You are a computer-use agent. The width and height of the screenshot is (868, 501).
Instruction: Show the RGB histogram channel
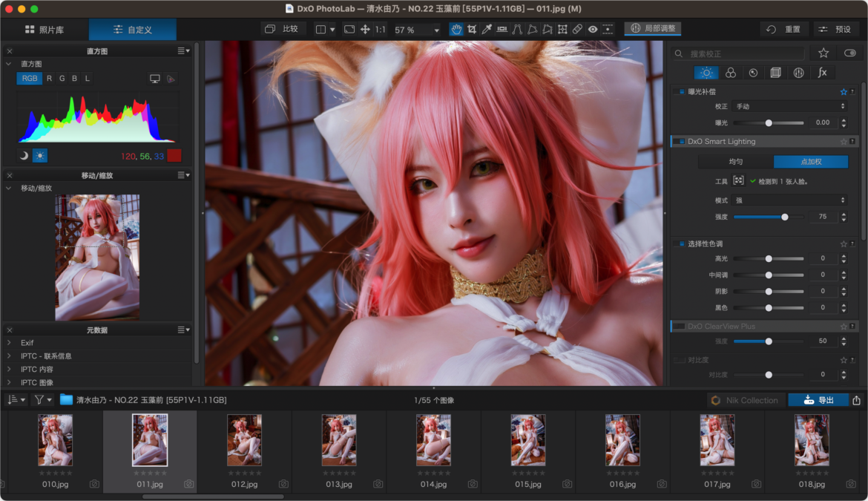tap(30, 79)
